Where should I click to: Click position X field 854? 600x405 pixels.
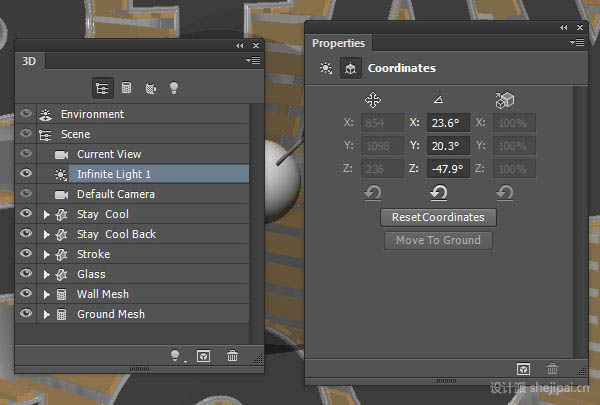(x=382, y=123)
